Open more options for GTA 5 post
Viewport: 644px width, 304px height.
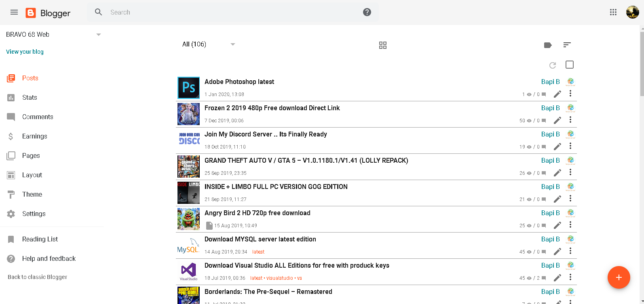click(x=570, y=172)
